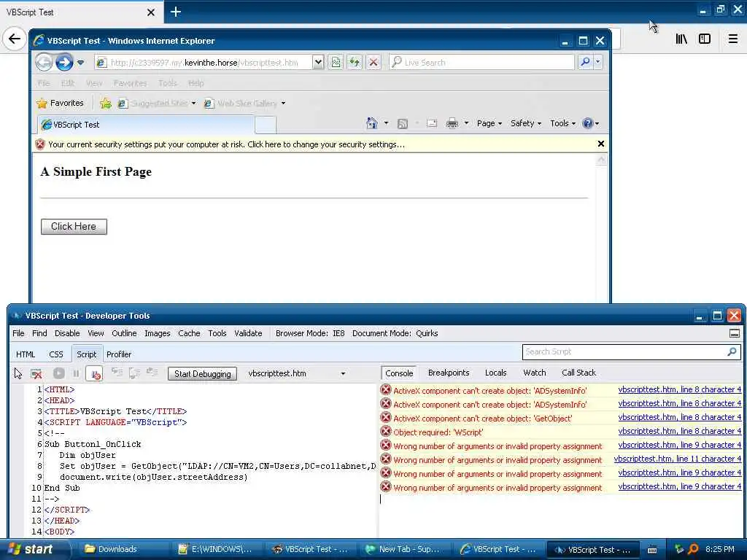Open the Validate menu in Developer Tools
Viewport: 747px width, 560px height.
[248, 333]
